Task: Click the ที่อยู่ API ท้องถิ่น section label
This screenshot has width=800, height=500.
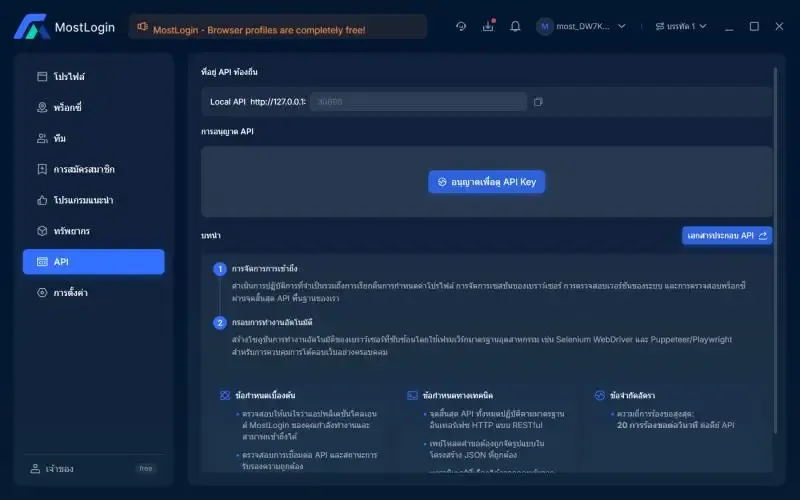Action: coord(229,72)
